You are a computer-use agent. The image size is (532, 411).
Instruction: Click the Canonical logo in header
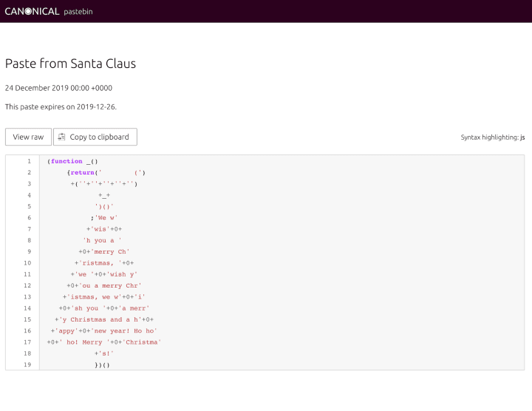pyautogui.click(x=32, y=11)
